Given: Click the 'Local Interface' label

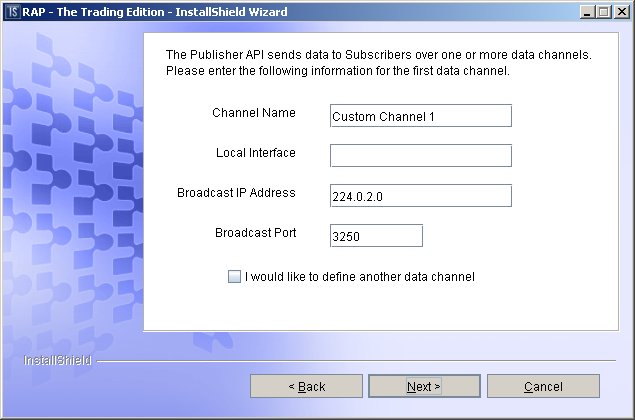Looking at the screenshot, I should coord(256,153).
